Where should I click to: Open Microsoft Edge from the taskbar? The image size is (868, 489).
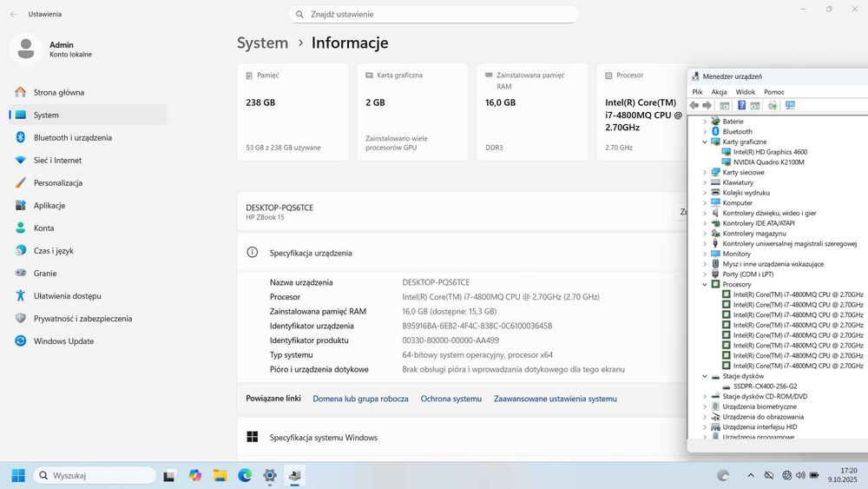[x=245, y=475]
